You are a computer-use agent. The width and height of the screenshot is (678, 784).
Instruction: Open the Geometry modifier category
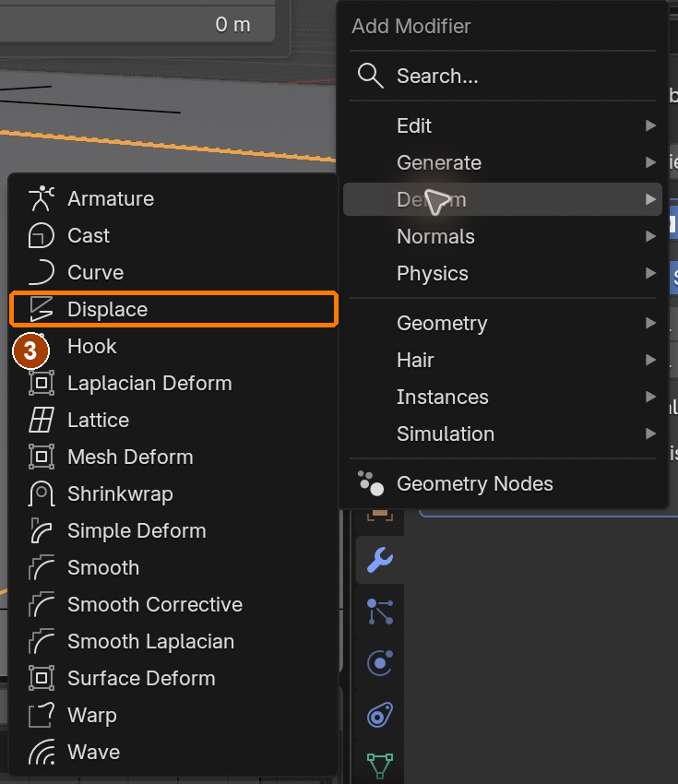pyautogui.click(x=503, y=323)
